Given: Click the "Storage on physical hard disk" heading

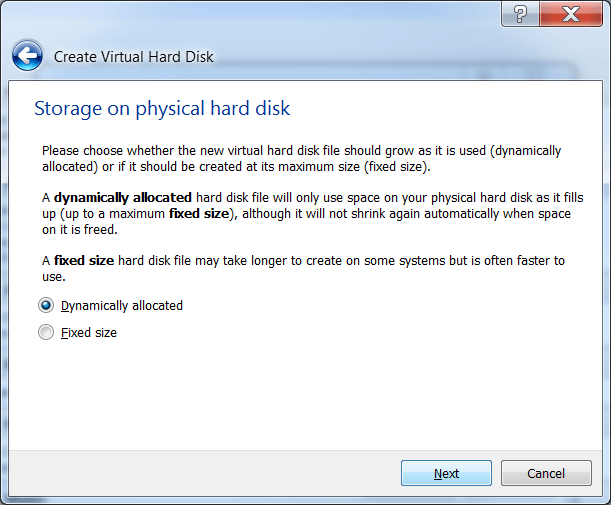Looking at the screenshot, I should click(x=162, y=108).
